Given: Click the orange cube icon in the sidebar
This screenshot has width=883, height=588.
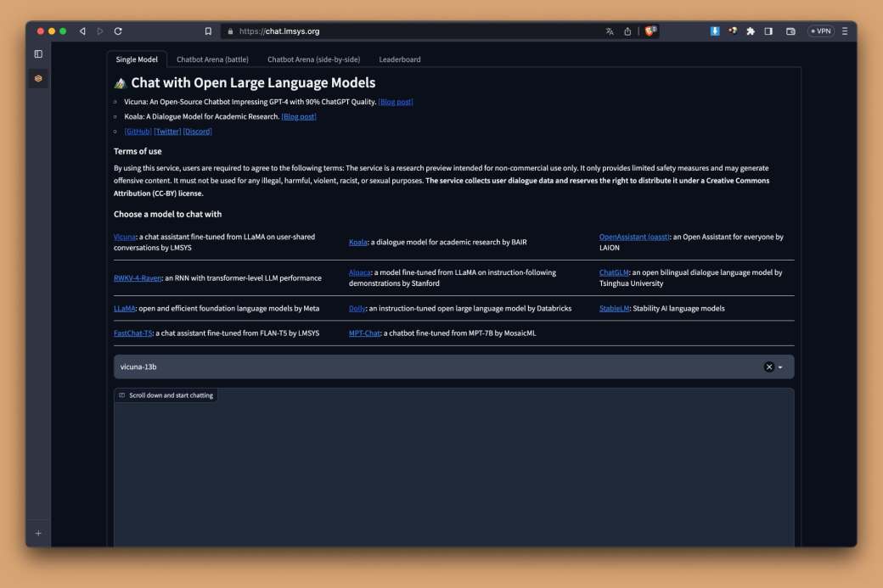Looking at the screenshot, I should click(38, 78).
